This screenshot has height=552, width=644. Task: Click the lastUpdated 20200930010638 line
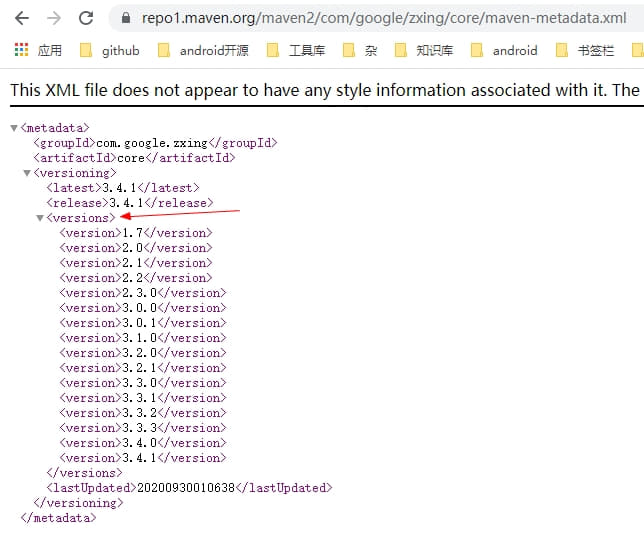point(189,488)
